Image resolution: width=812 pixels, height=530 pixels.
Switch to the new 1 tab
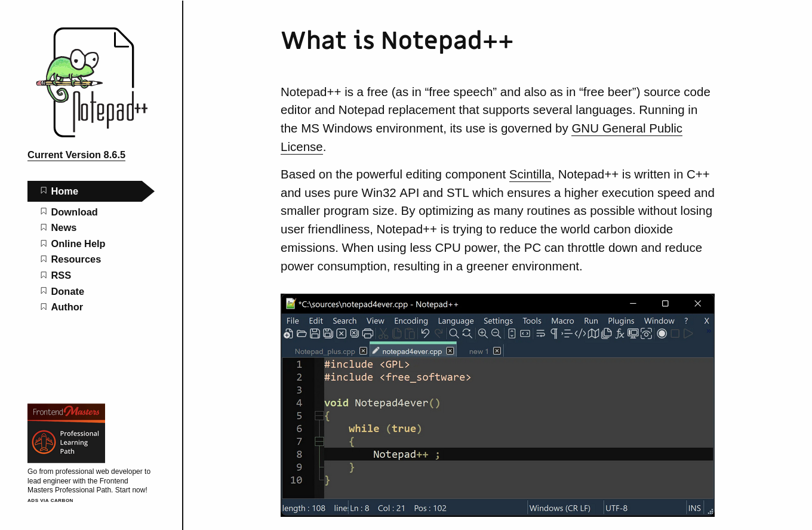point(479,351)
